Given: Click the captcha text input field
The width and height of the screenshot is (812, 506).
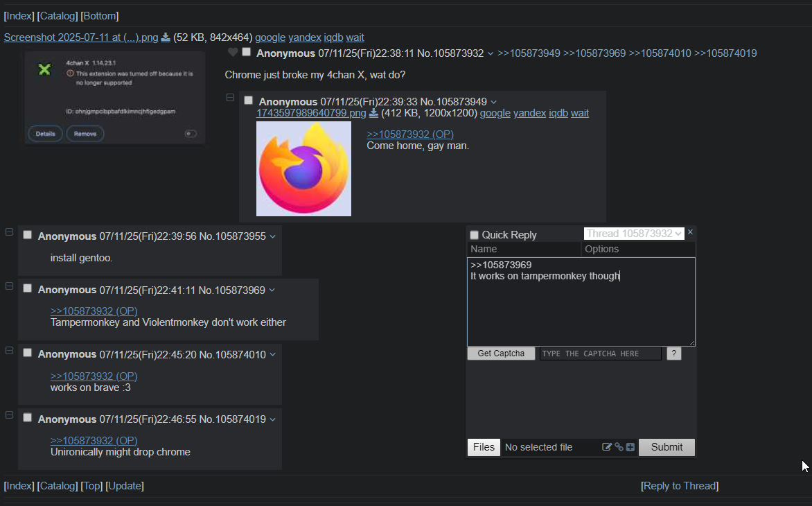Looking at the screenshot, I should [600, 354].
